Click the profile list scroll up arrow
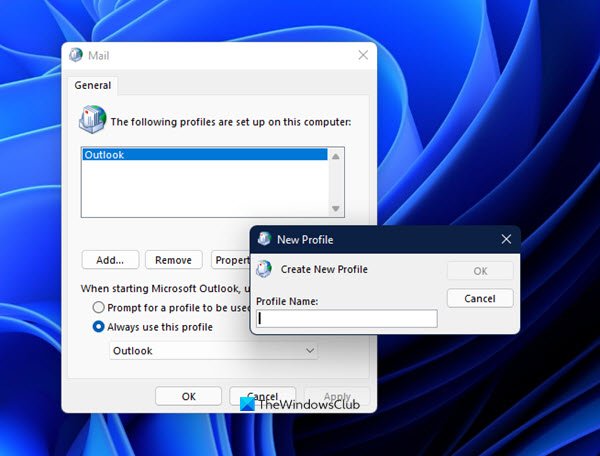 [336, 156]
